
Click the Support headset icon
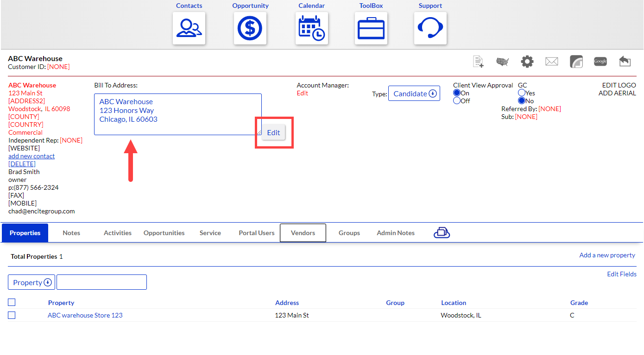click(430, 28)
